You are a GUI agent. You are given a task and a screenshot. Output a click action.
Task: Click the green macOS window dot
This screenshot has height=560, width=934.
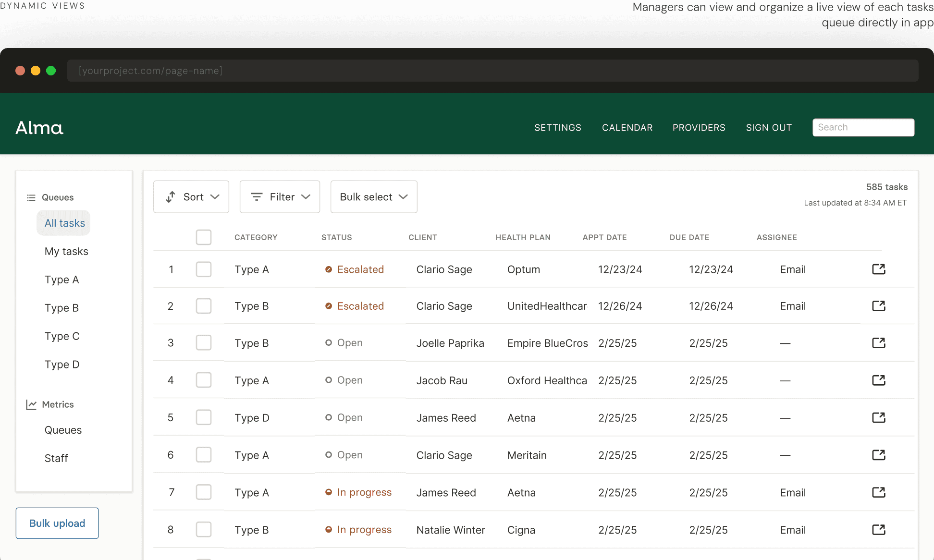[x=51, y=71]
